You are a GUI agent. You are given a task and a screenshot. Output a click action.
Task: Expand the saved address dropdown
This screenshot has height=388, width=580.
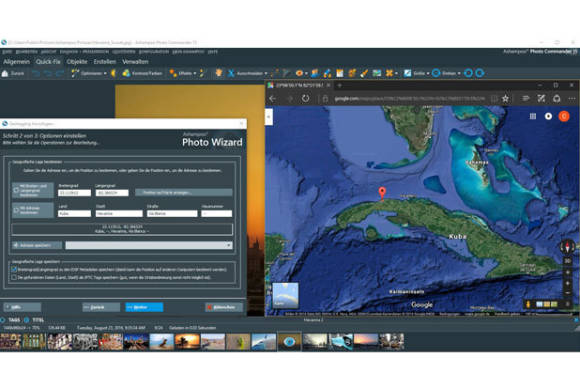[x=229, y=245]
